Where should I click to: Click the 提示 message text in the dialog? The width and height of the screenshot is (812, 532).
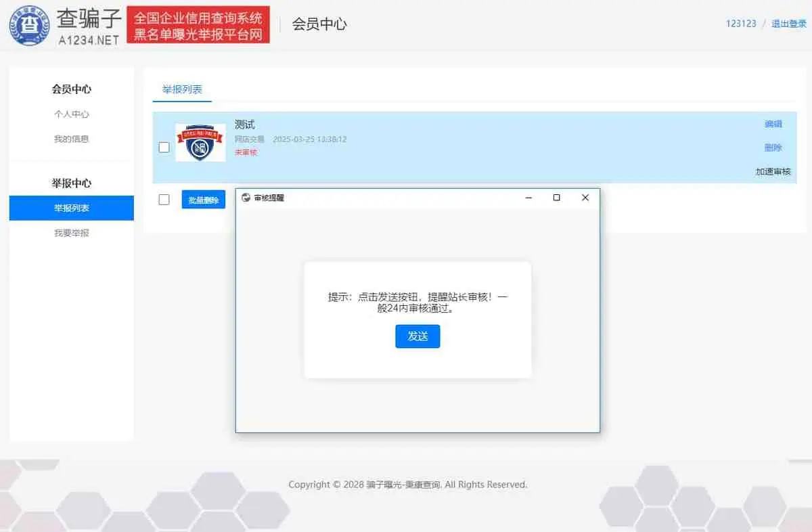[x=418, y=303]
